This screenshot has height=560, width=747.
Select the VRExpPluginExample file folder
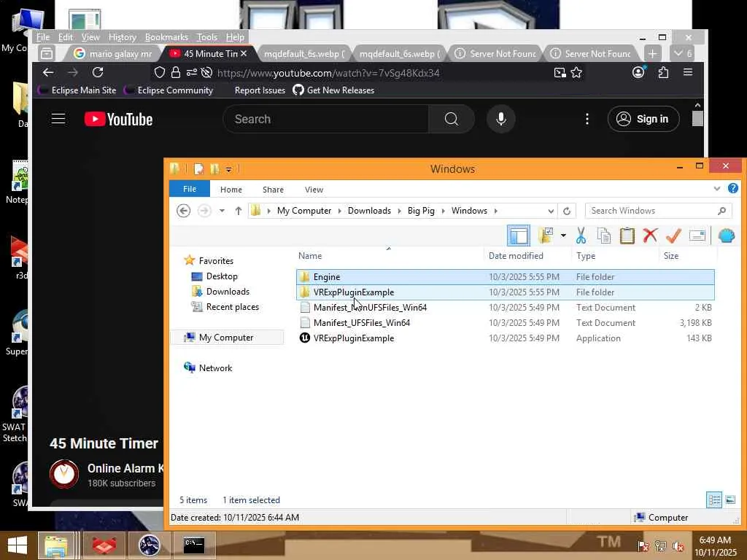(505, 292)
